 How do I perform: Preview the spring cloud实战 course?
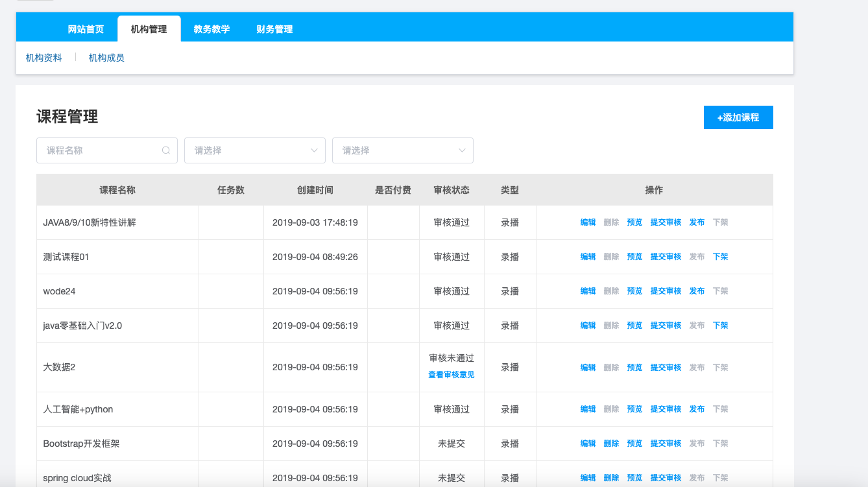[x=634, y=478]
